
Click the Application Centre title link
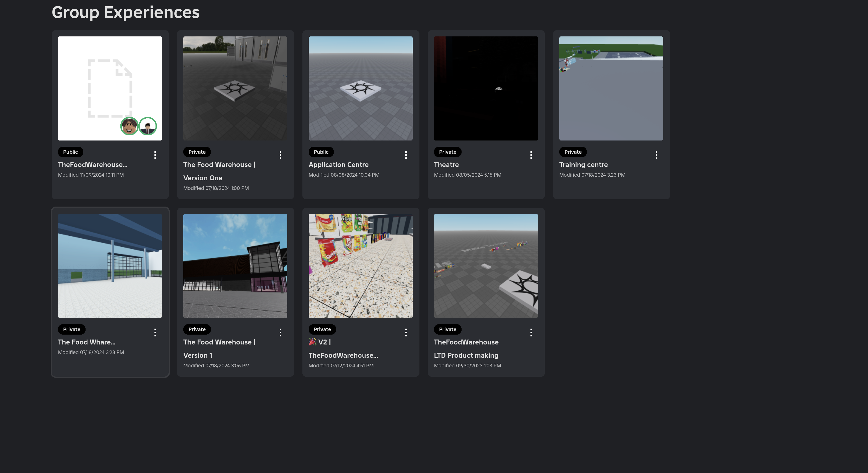point(338,164)
